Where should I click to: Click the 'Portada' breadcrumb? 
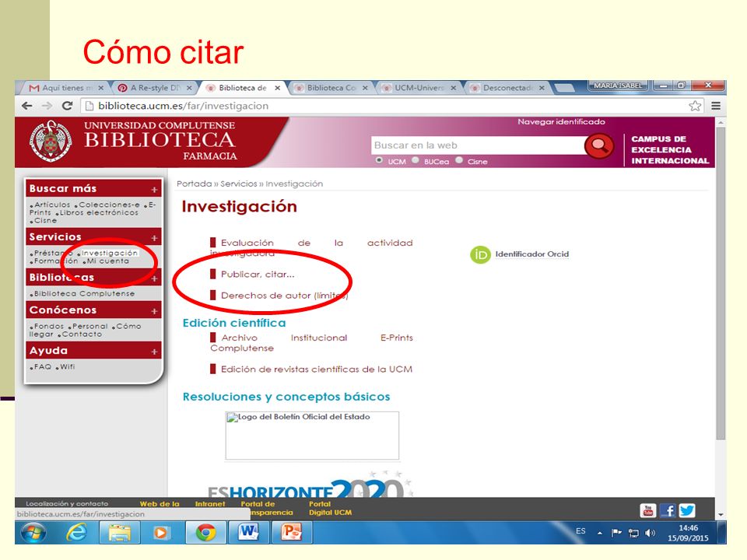point(195,184)
